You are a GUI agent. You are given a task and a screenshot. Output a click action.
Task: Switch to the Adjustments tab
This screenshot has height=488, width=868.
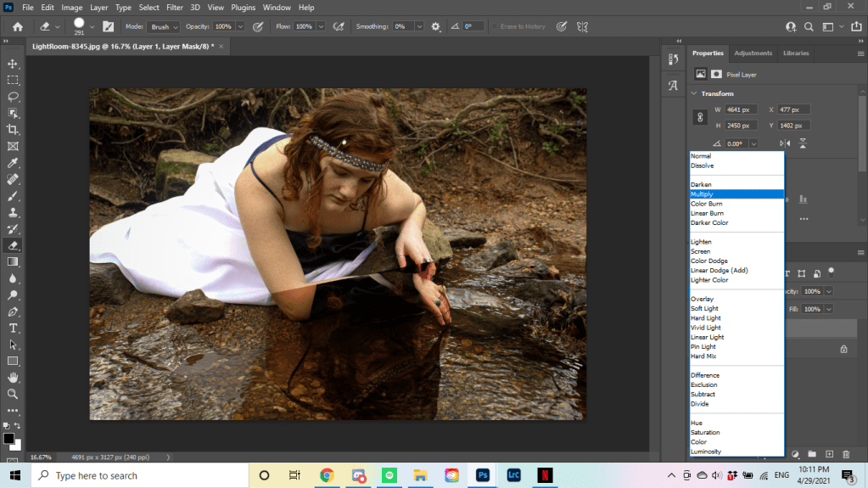click(753, 53)
